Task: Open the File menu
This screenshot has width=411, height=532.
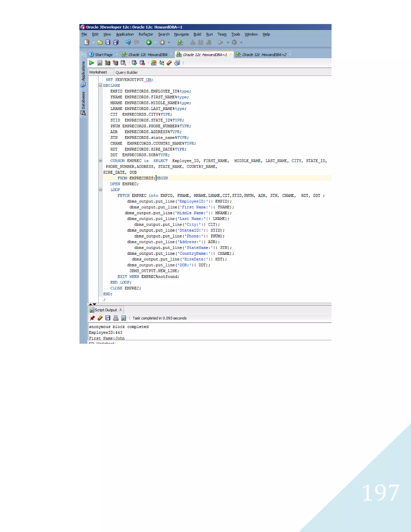Action: 84,34
